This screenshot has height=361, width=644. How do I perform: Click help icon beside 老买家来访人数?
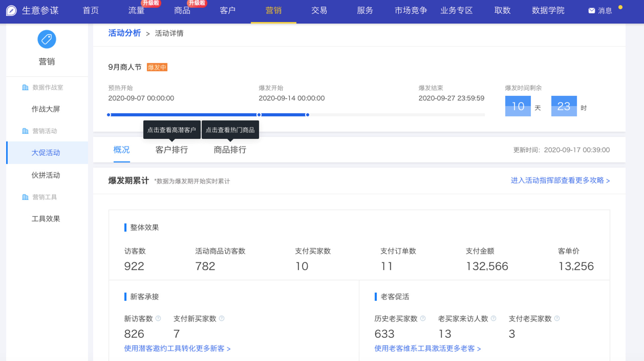(493, 318)
